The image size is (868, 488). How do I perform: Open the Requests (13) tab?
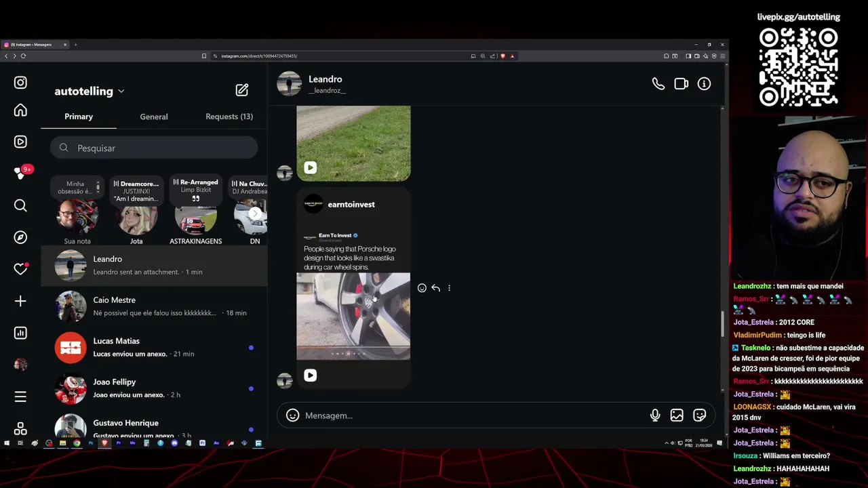[229, 117]
